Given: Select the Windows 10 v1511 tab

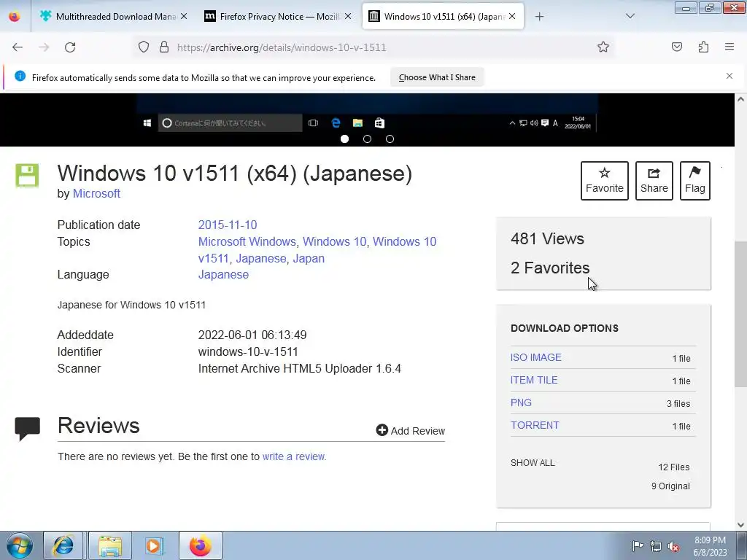Looking at the screenshot, I should pos(443,16).
